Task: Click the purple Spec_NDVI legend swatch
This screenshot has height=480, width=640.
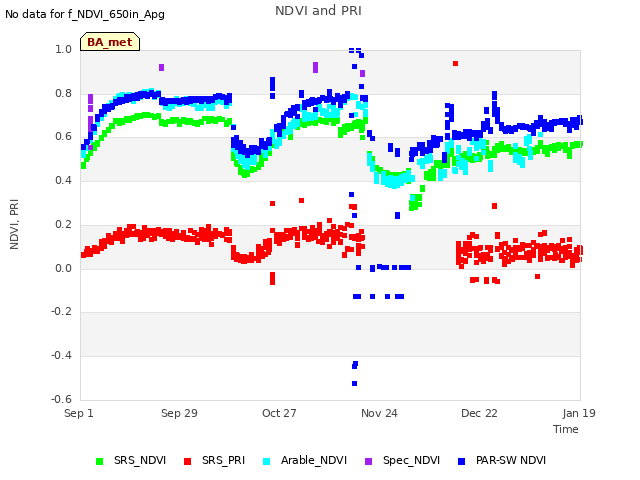Action: [368, 461]
